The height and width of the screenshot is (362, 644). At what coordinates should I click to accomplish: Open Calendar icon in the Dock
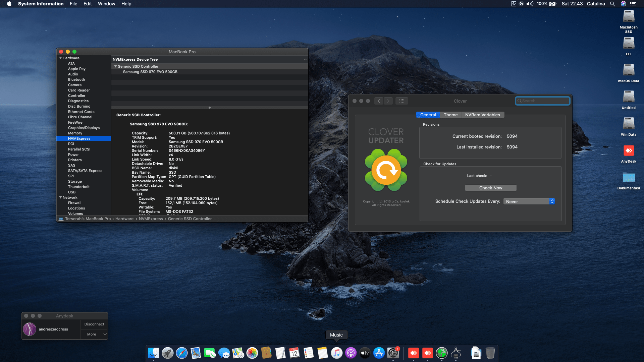click(x=294, y=353)
